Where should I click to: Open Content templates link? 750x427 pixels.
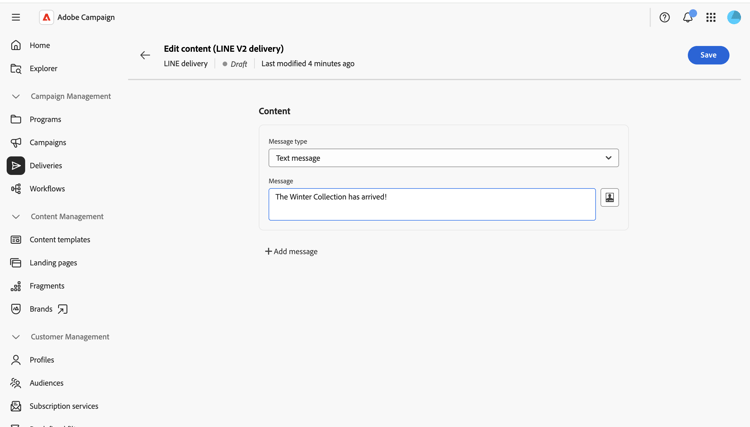pos(60,240)
